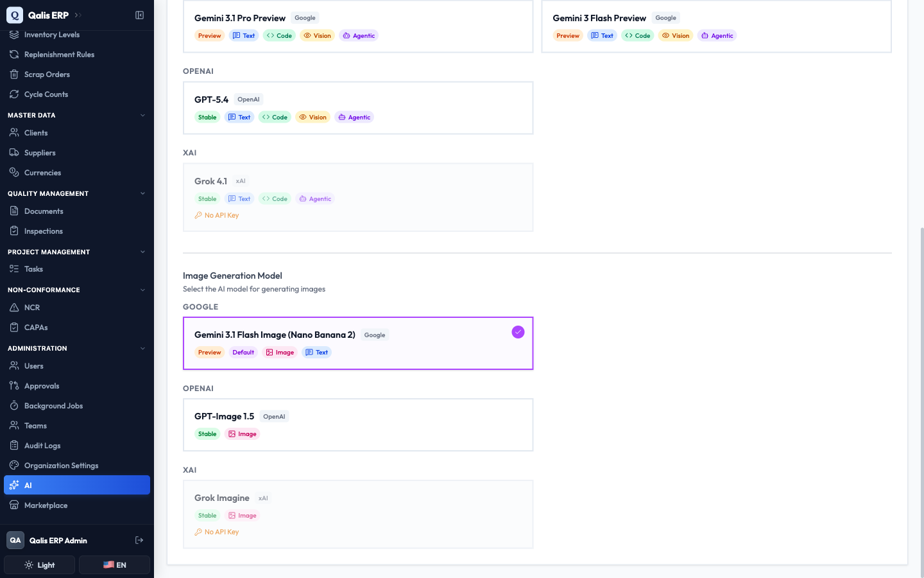Screen dimensions: 924x578
Task: Click the logout icon beside Qalis ERP Admin
Action: pyautogui.click(x=139, y=541)
